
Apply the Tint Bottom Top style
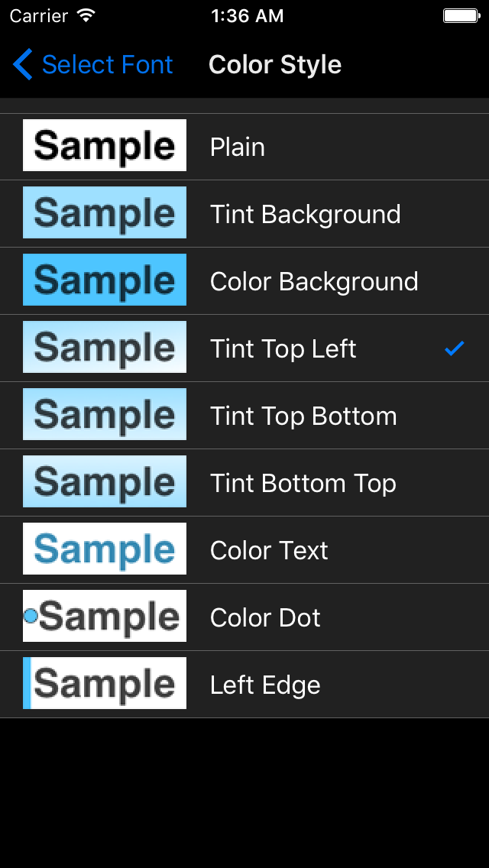click(303, 484)
